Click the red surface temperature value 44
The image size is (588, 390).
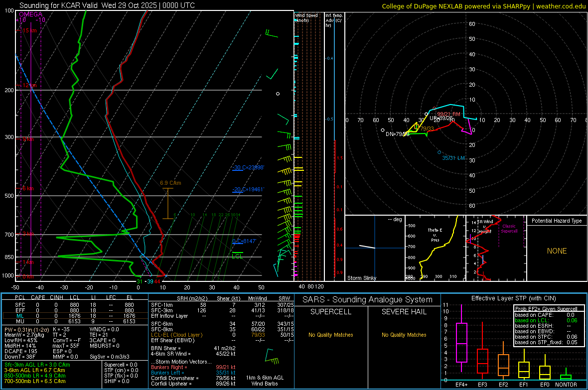[x=157, y=281]
